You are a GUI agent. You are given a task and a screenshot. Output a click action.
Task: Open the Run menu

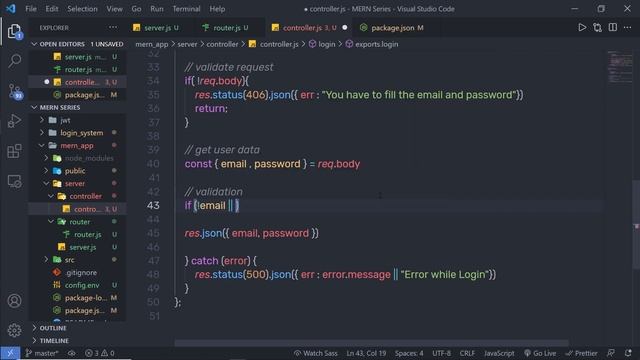click(x=157, y=9)
